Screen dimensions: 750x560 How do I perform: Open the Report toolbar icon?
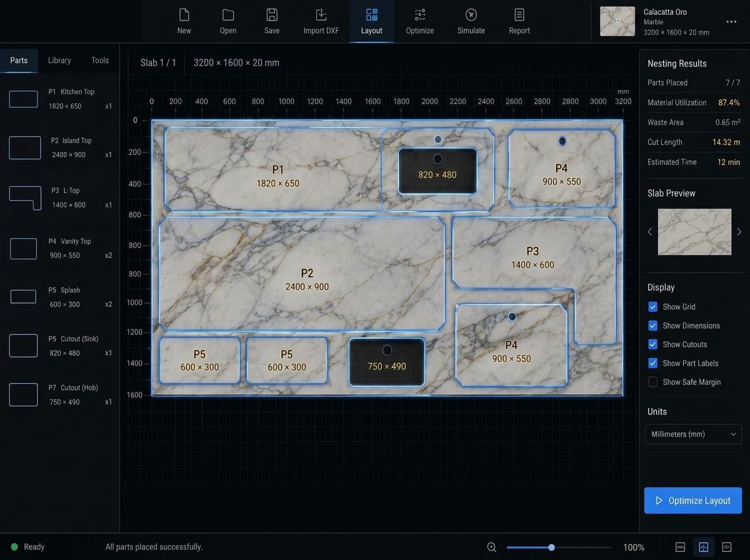coord(519,15)
